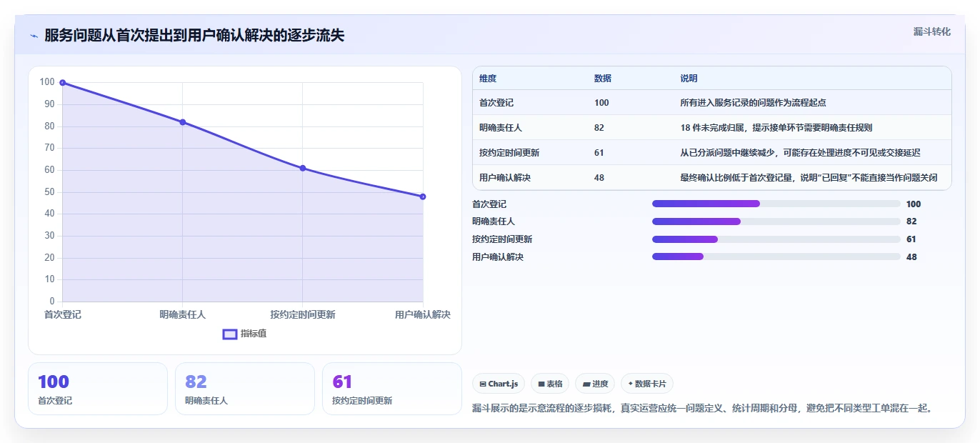The height and width of the screenshot is (443, 980).
Task: Click the funnel icon beside the page title
Action: 34,35
